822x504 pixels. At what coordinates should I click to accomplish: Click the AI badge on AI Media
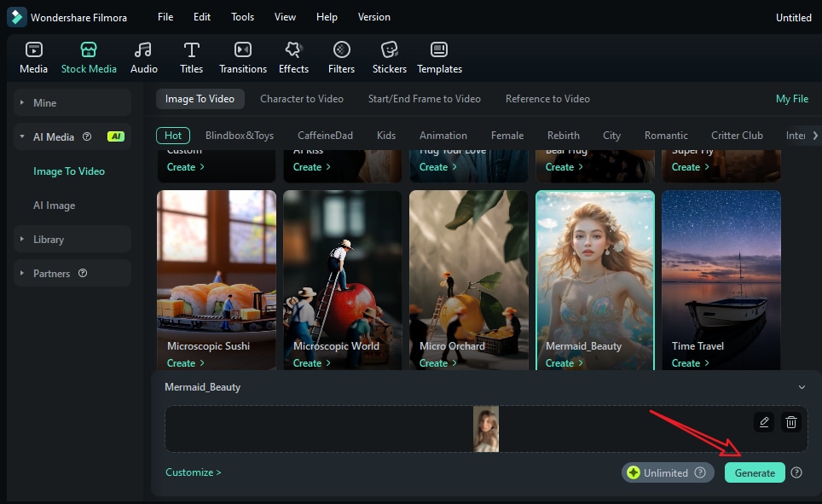coord(116,136)
